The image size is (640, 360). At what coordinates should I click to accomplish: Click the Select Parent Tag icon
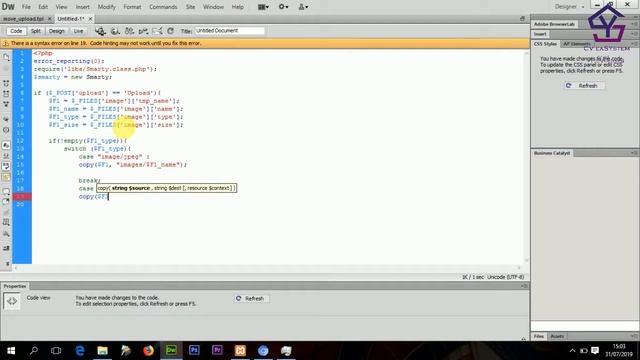(6, 119)
